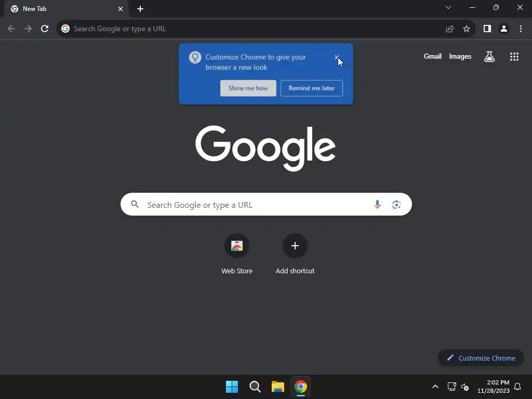This screenshot has width=532, height=399.
Task: Click the Google icon in the address bar
Action: click(x=65, y=29)
